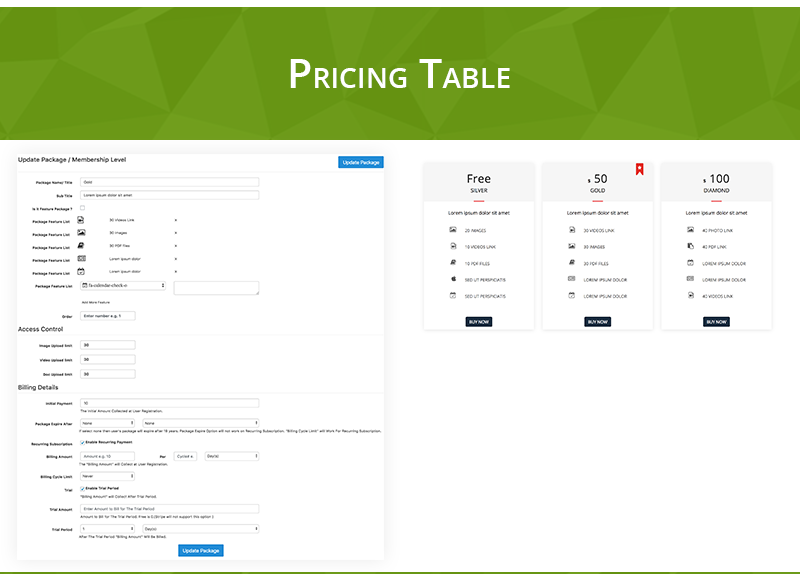800x574 pixels.
Task: Remove the 30 Videos Link feature with X
Action: [176, 219]
